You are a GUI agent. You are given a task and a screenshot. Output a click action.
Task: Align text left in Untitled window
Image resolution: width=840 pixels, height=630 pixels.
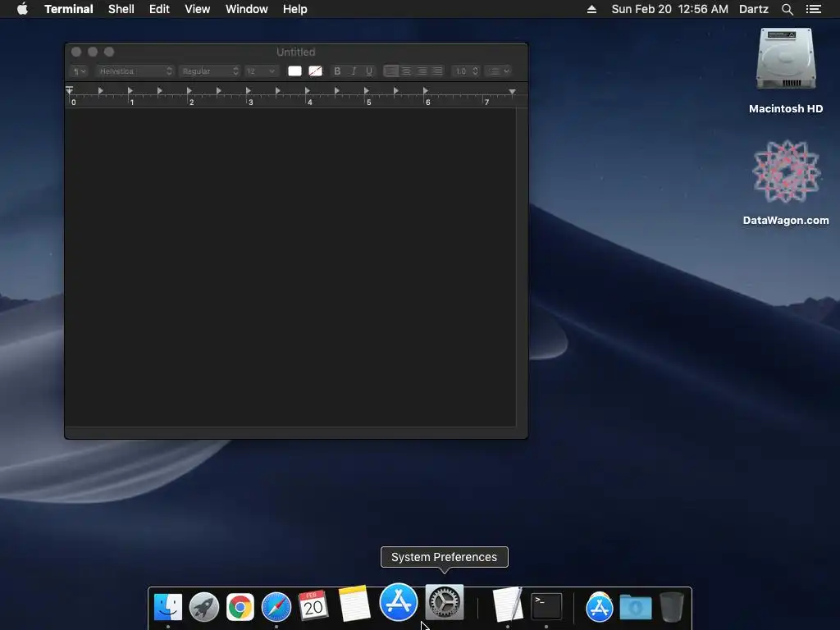391,71
